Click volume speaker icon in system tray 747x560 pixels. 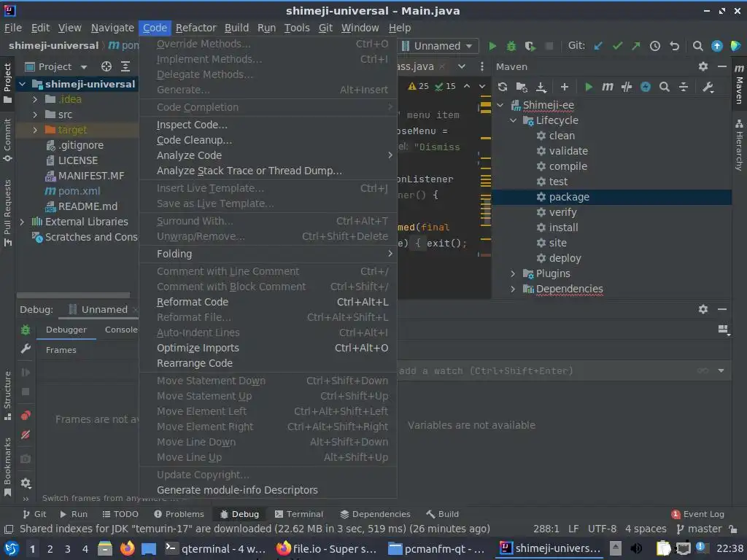tap(635, 548)
